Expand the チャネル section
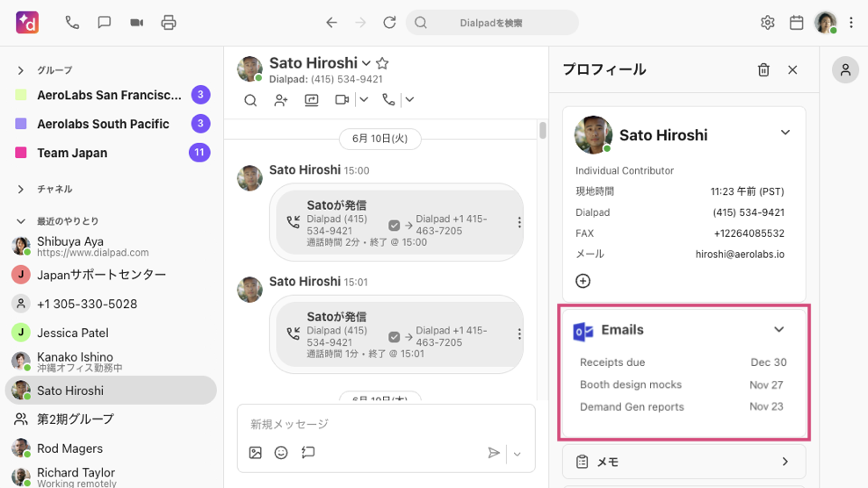This screenshot has width=868, height=488. click(x=21, y=189)
